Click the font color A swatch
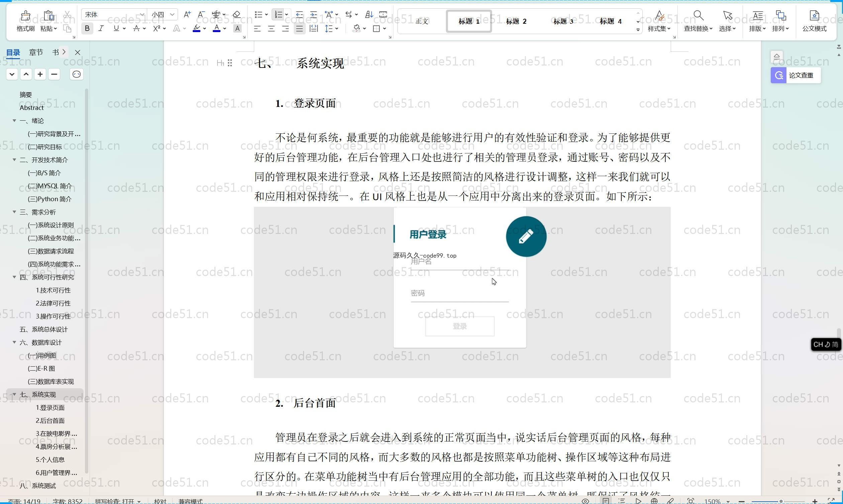 [x=216, y=28]
